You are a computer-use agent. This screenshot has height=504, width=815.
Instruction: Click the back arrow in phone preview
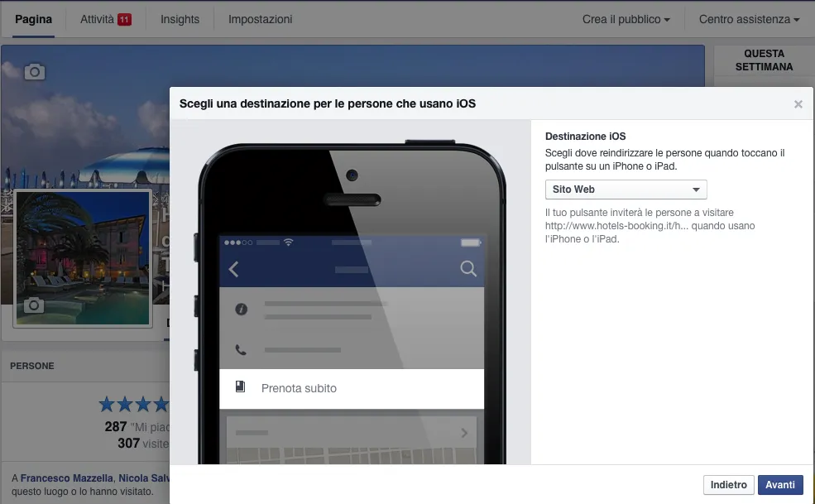(x=234, y=269)
